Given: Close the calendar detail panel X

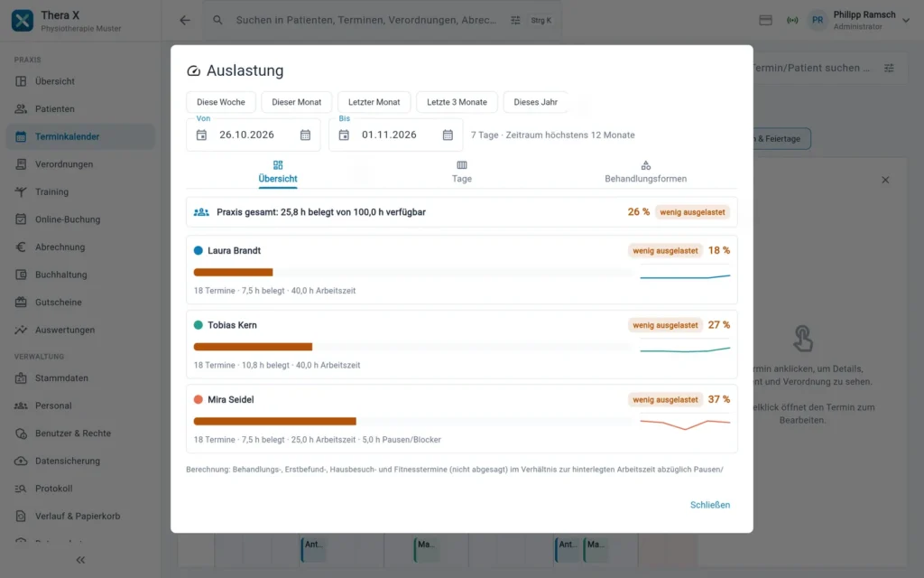Looking at the screenshot, I should (885, 180).
